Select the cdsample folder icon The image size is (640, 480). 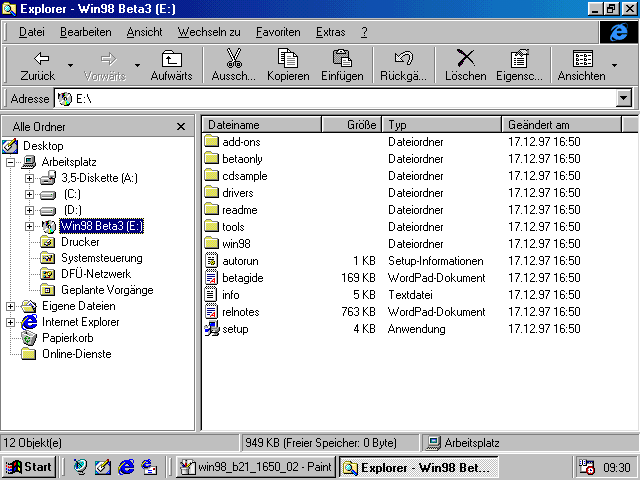pyautogui.click(x=211, y=176)
